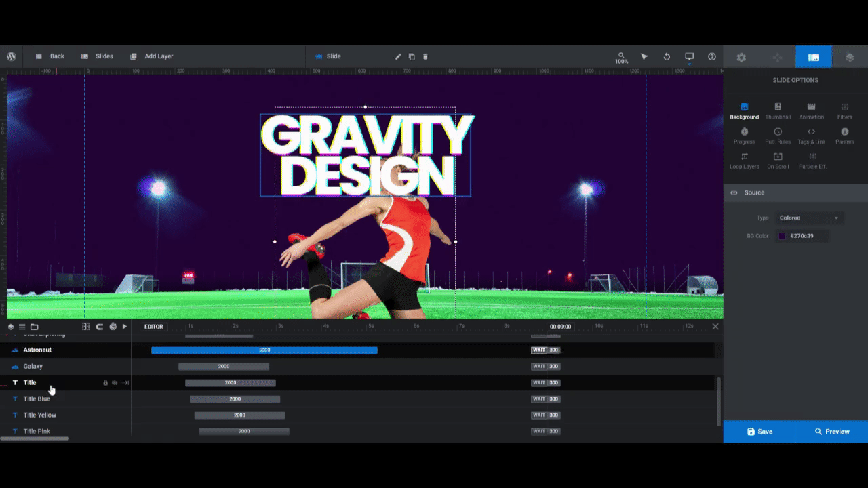
Task: Click the timeline list view icon
Action: tap(22, 327)
